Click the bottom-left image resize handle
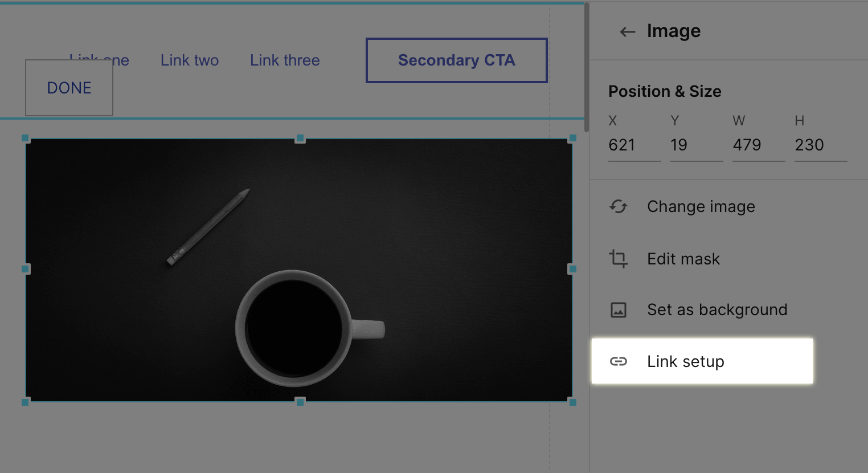 (25, 402)
